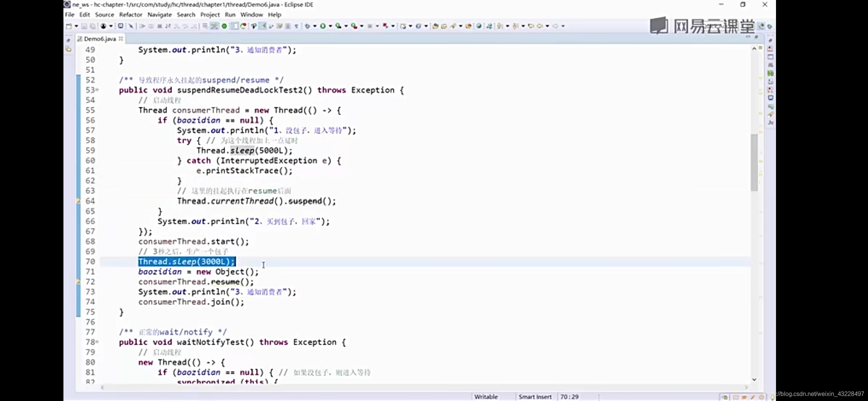Click the warning marker beside line 72
This screenshot has height=401, width=868.
[78, 282]
